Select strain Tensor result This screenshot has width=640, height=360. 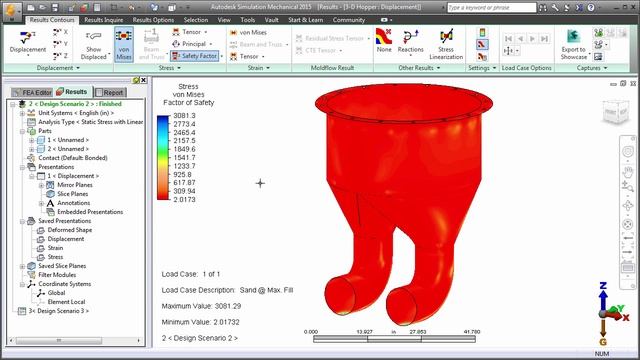coord(247,56)
